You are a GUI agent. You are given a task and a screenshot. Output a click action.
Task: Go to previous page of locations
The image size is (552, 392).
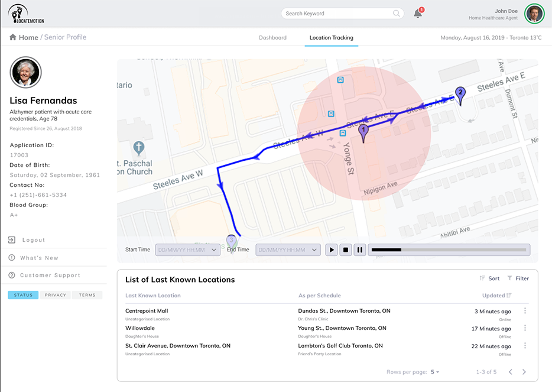coord(511,372)
